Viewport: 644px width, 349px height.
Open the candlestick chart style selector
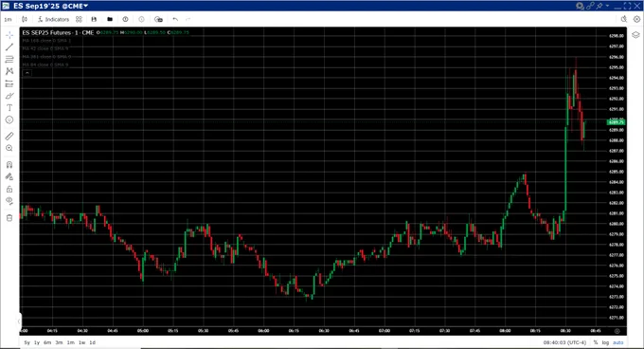tap(25, 19)
